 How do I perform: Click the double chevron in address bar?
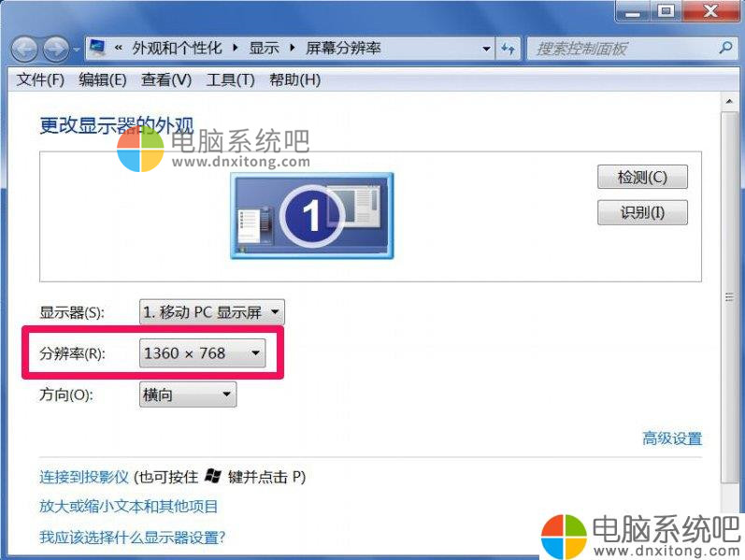pos(119,48)
